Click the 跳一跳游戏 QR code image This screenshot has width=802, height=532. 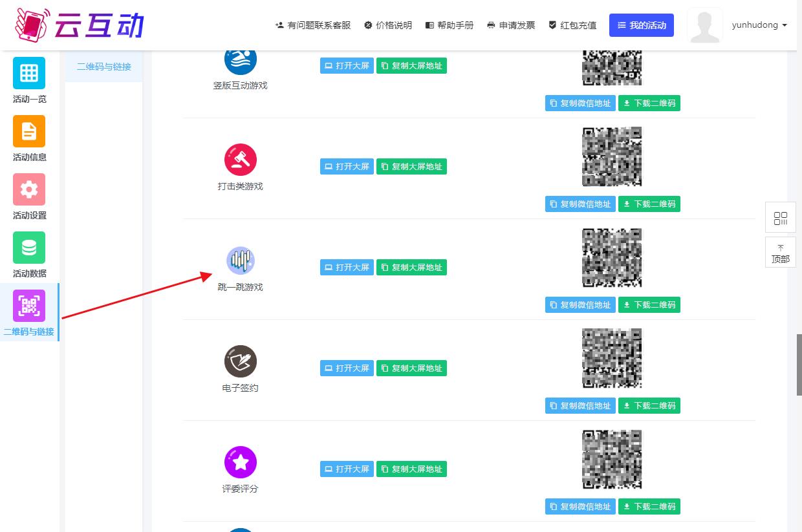tap(612, 258)
